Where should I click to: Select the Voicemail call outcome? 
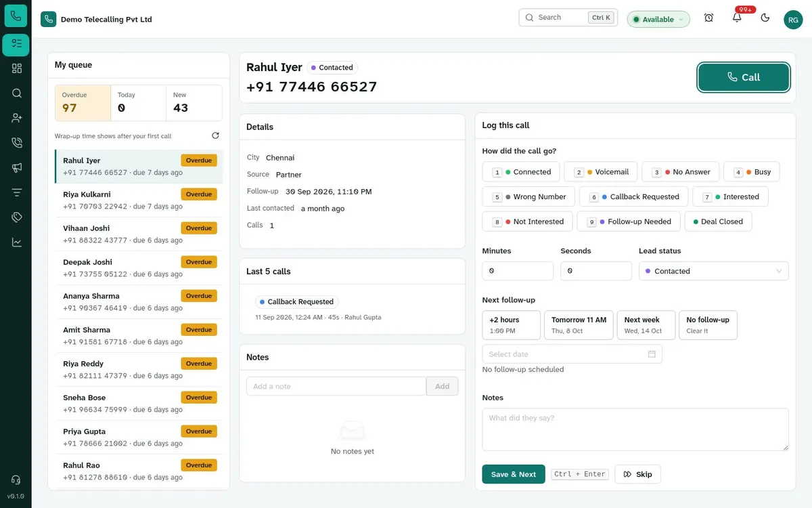pos(601,172)
